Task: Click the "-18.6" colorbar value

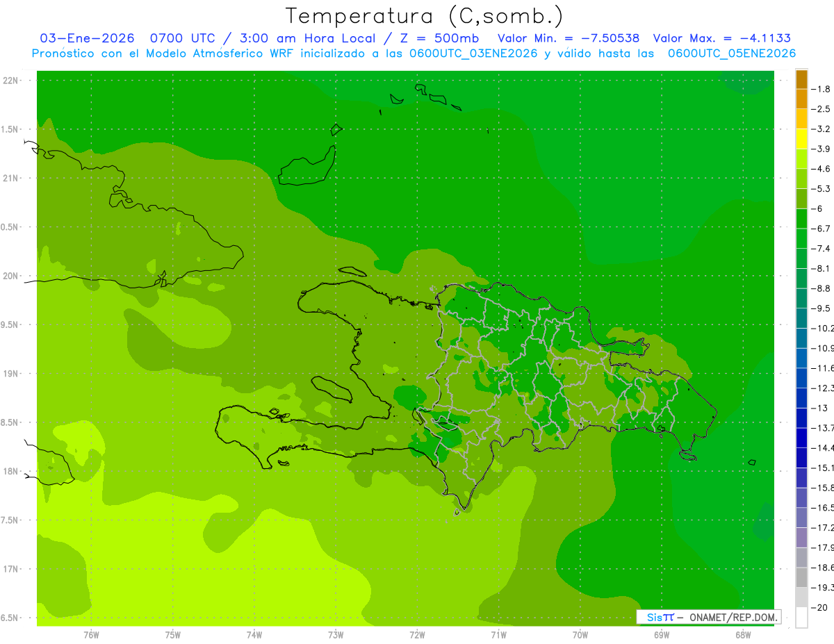Action: tap(822, 568)
